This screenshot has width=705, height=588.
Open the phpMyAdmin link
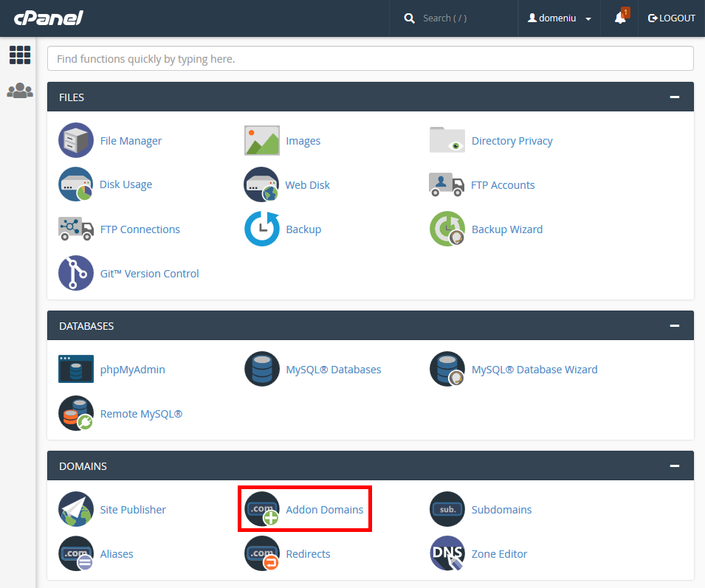133,370
